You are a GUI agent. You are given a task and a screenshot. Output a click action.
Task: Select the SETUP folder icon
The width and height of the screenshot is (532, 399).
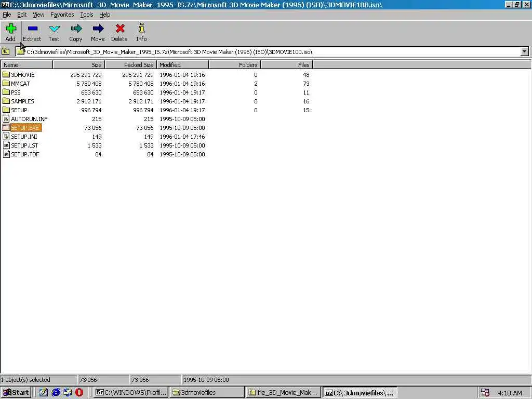[6, 110]
